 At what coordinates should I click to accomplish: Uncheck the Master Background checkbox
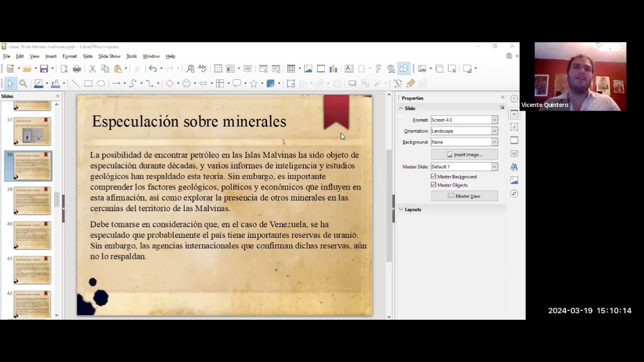(x=434, y=176)
